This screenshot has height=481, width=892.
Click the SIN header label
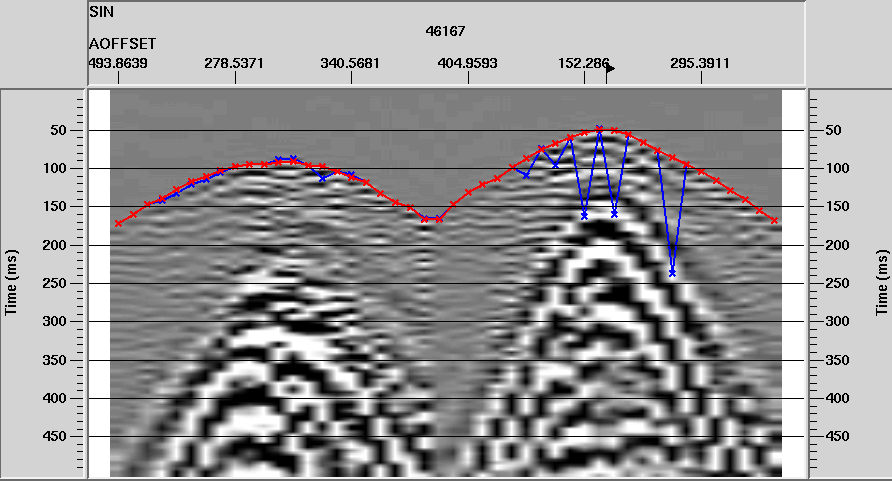[101, 12]
